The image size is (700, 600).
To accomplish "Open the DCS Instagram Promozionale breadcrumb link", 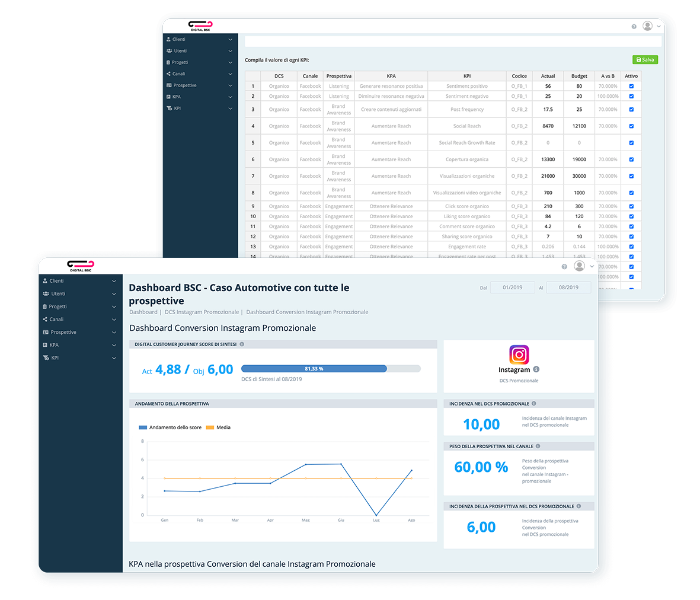I will [202, 312].
